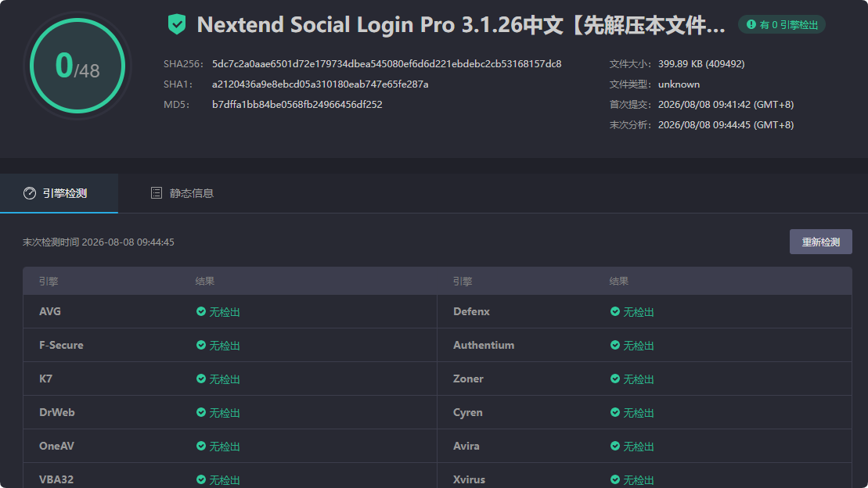This screenshot has height=488, width=868.
Task: Click the OneAV engine name
Action: (56, 446)
